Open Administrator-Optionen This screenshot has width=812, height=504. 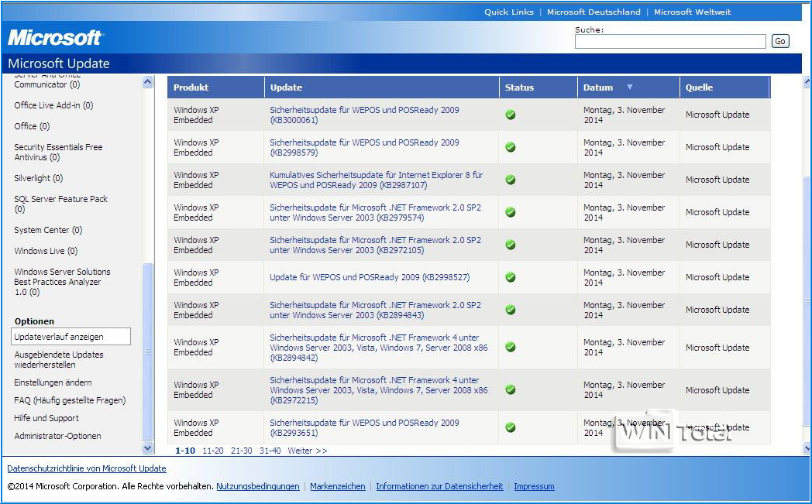[x=57, y=436]
